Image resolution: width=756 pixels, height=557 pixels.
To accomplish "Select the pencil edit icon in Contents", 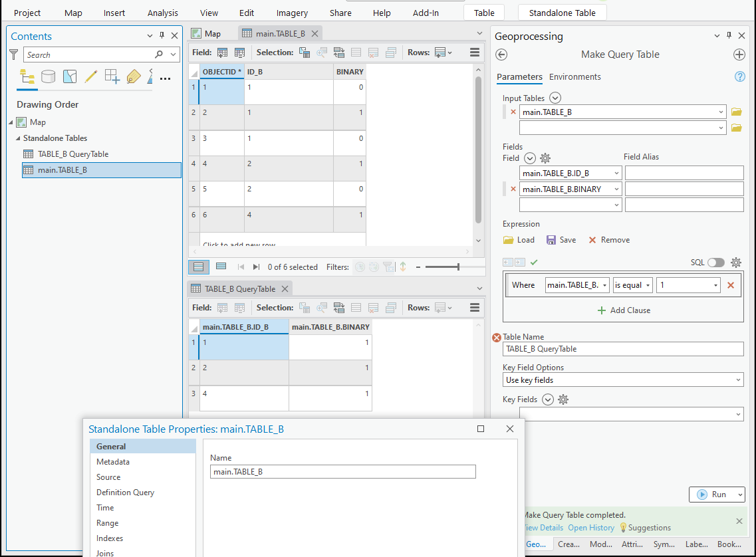I will [x=91, y=77].
